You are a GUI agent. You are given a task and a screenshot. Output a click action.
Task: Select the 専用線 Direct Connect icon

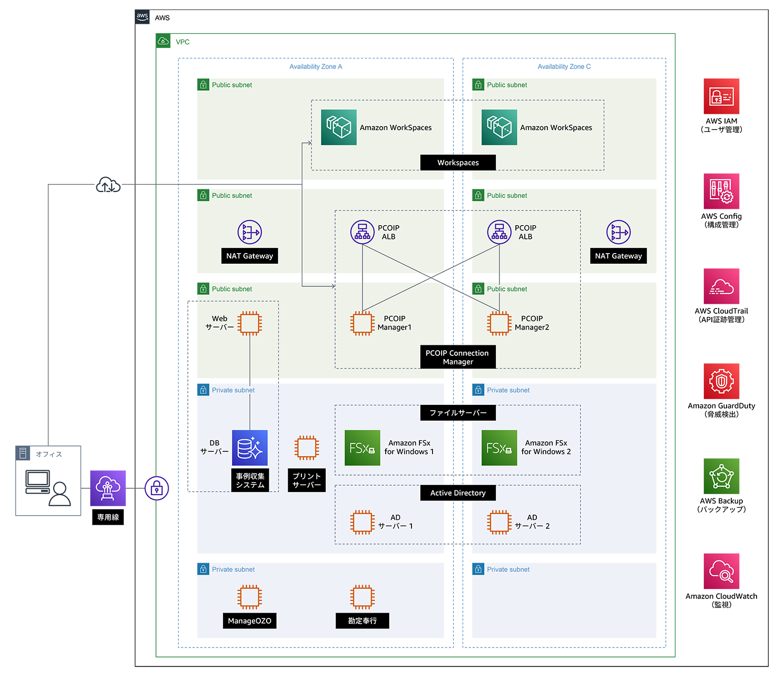108,488
